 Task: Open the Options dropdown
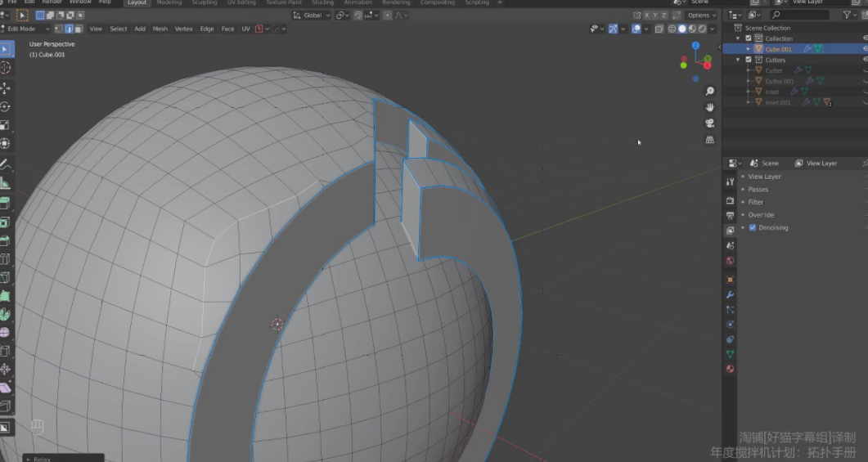701,16
